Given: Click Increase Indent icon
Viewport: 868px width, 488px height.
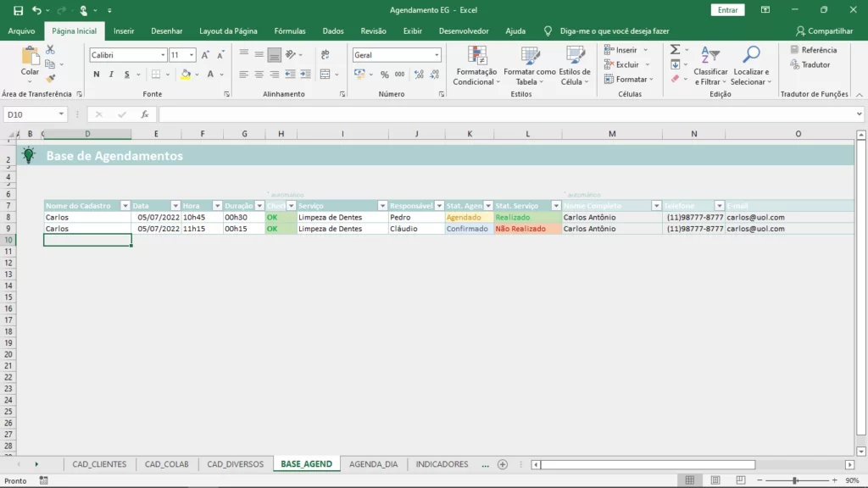Looking at the screenshot, I should point(305,75).
